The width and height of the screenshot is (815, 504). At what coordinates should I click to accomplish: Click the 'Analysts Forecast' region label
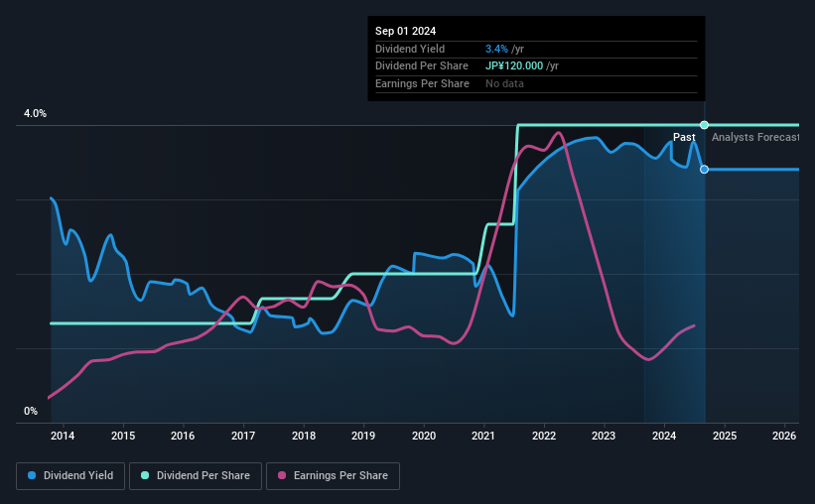(x=755, y=137)
